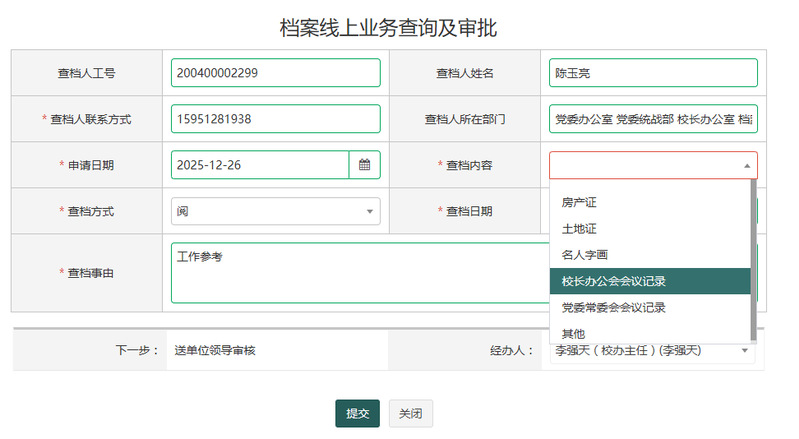Open the 经办人 dropdown
Viewport: 799px width, 439px height.
(x=745, y=351)
